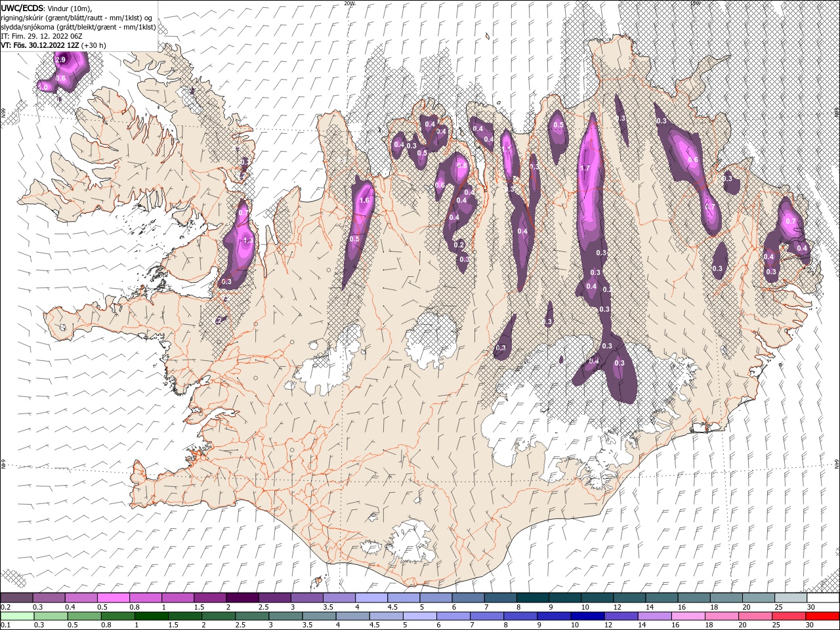Click the IT: Fim. 29. 12. 2022 06Z line
Viewport: 840px width, 630px height.
point(41,36)
